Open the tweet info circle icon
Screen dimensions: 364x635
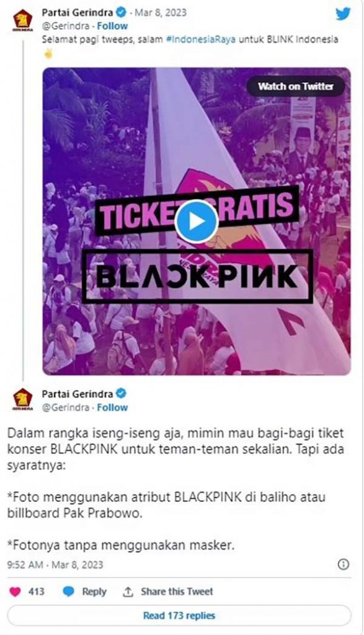pyautogui.click(x=344, y=564)
